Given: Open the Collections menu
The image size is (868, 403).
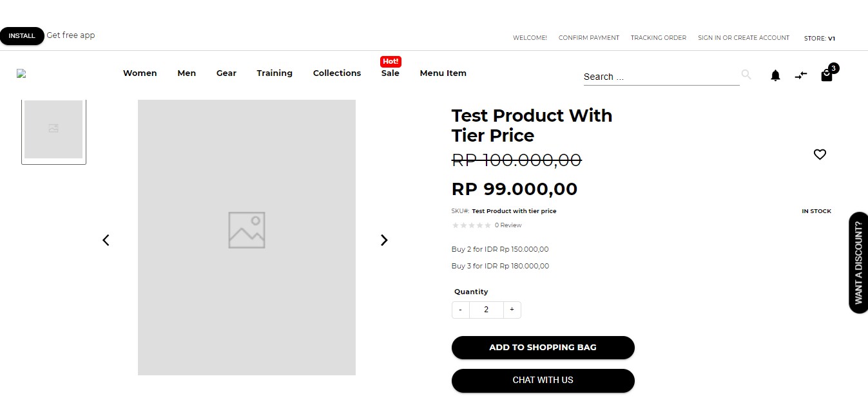Looking at the screenshot, I should [336, 73].
